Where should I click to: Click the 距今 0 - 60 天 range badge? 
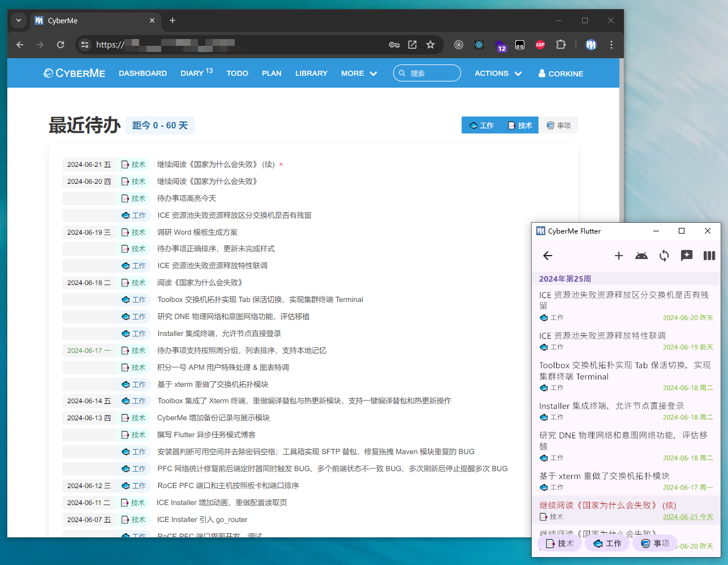(x=160, y=126)
